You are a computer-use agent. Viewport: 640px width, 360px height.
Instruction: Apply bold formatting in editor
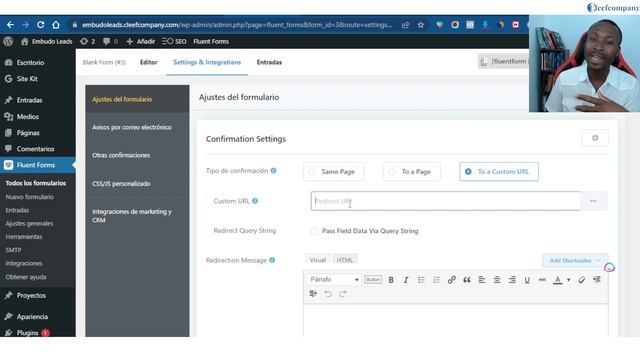tap(391, 280)
